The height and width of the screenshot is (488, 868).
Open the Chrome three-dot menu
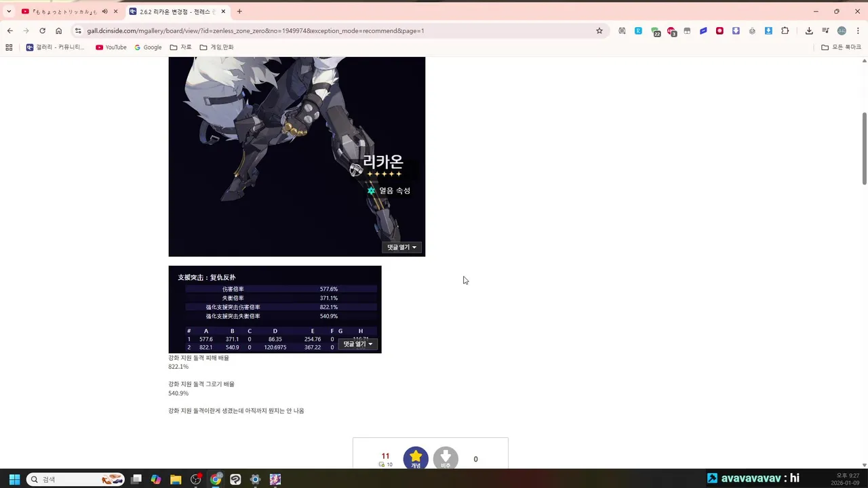[858, 30]
